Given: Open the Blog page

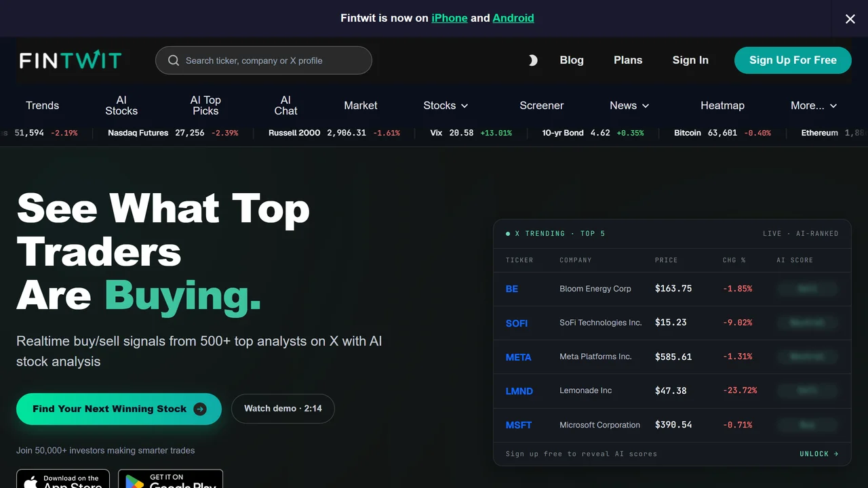Looking at the screenshot, I should tap(572, 60).
